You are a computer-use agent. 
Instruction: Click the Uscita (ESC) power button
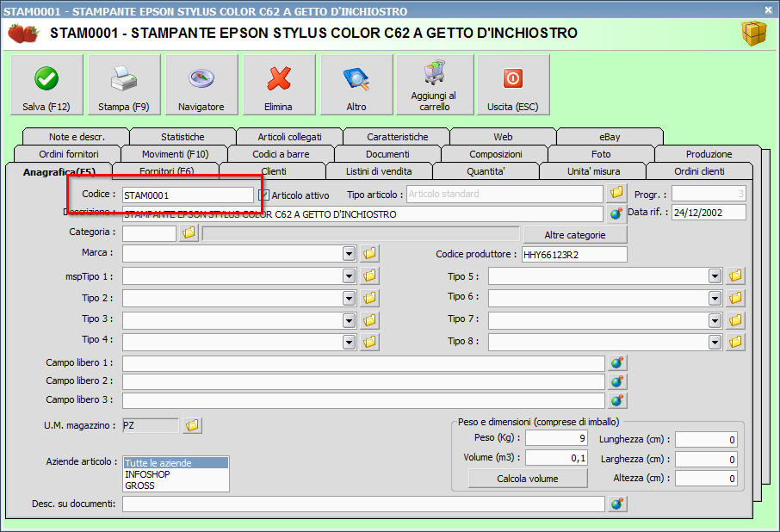coord(513,85)
